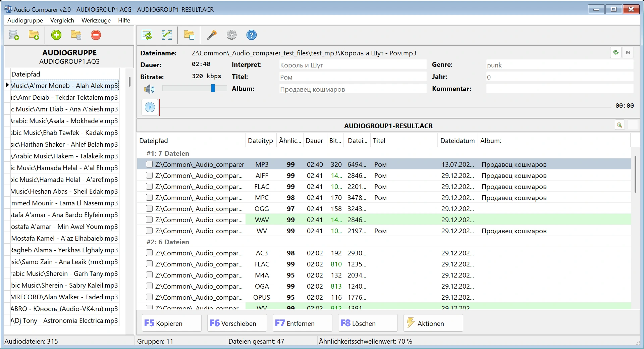
Task: Open the Werkzeuge menu
Action: [96, 20]
